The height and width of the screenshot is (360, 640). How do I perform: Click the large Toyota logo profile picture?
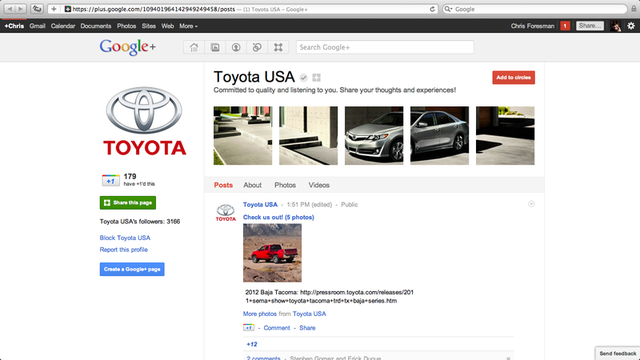click(x=144, y=121)
